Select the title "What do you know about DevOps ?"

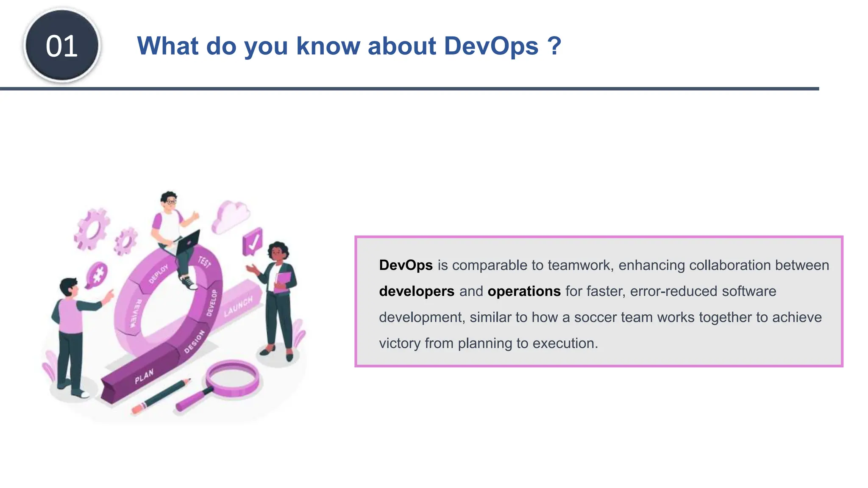pyautogui.click(x=349, y=46)
